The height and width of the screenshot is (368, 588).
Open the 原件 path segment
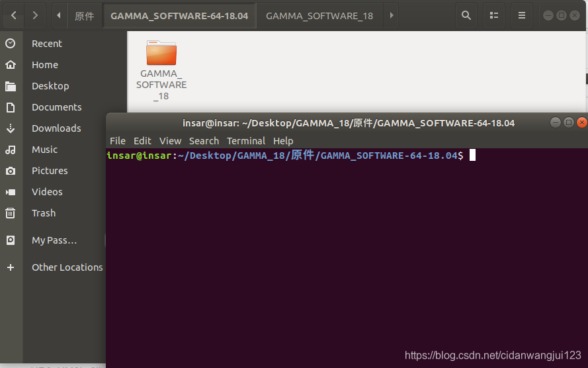(85, 16)
